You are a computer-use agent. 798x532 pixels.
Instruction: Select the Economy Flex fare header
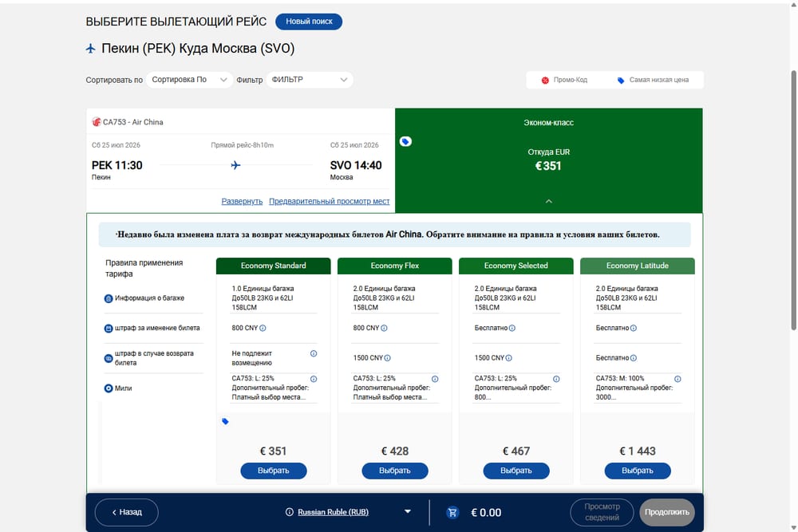pyautogui.click(x=395, y=266)
